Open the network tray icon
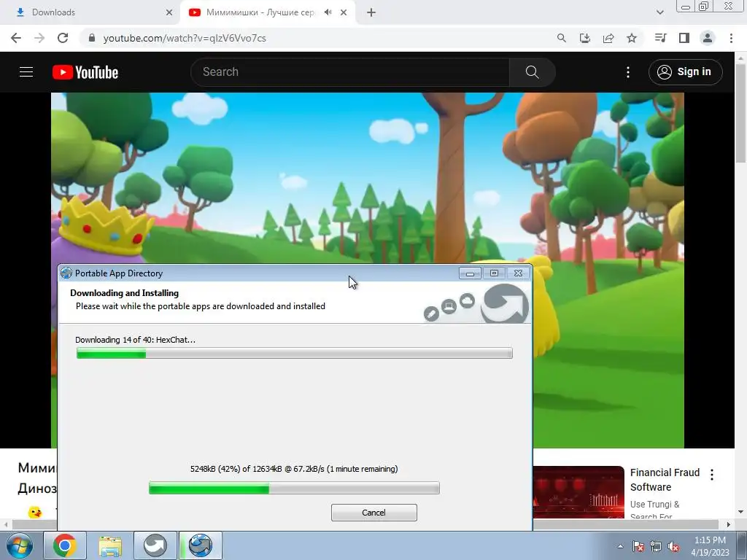 [656, 546]
